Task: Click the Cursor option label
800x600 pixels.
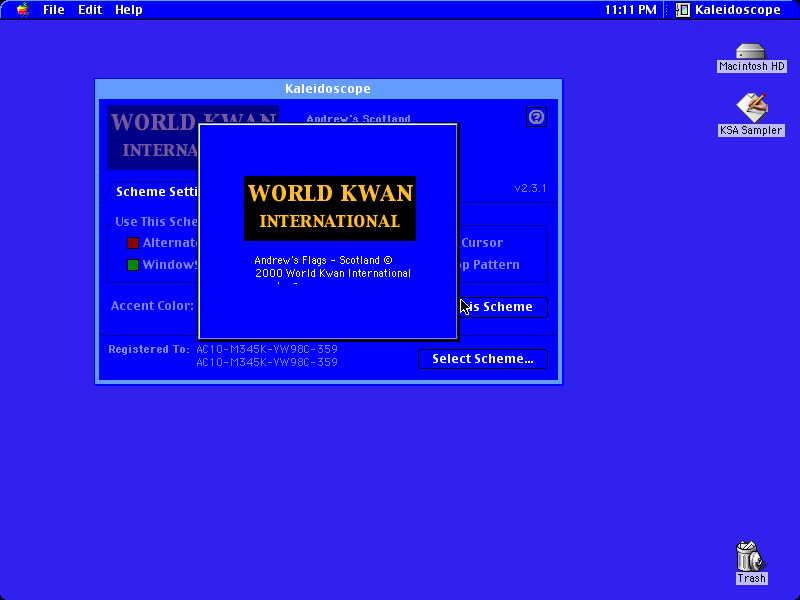Action: coord(482,243)
